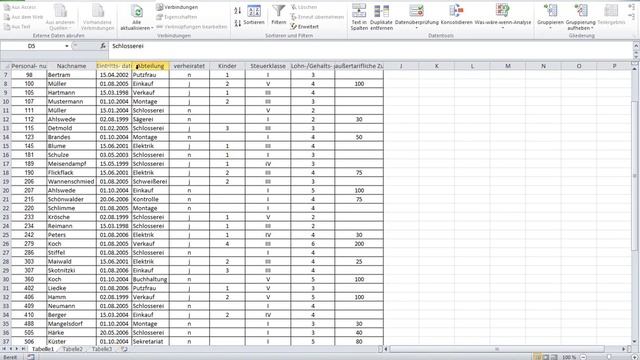Image resolution: width=640 pixels, height=360 pixels.
Task: Expand the Datenüberprüfung dropdown arrow
Action: click(417, 28)
